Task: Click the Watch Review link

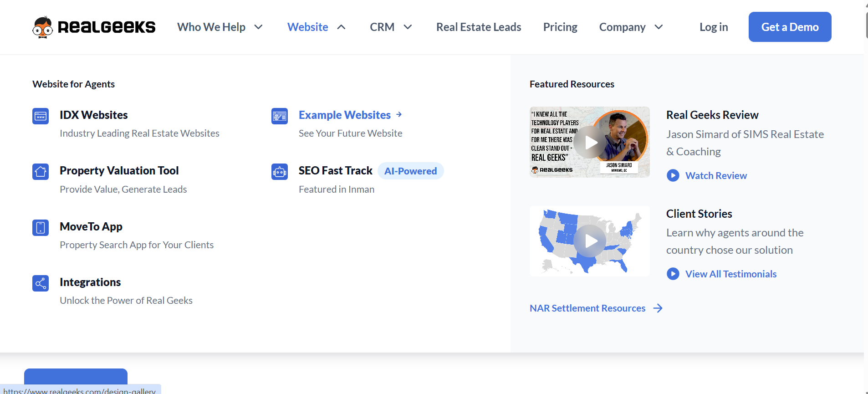Action: coord(716,175)
